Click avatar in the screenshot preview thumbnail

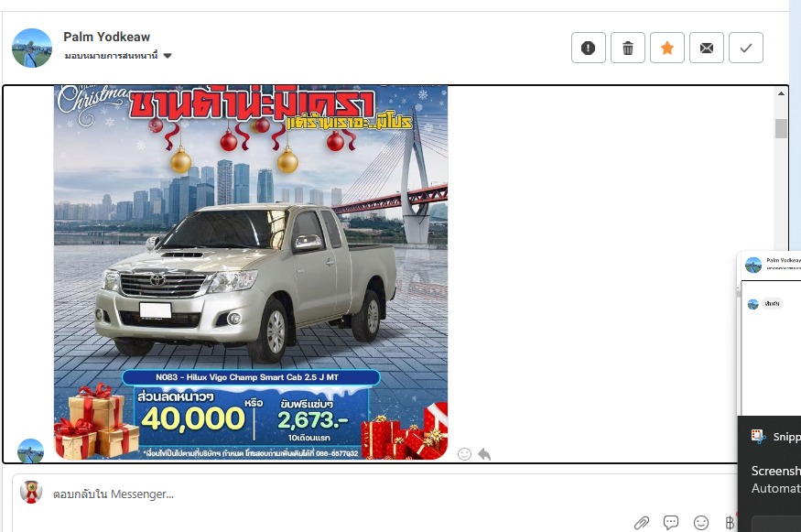[753, 265]
